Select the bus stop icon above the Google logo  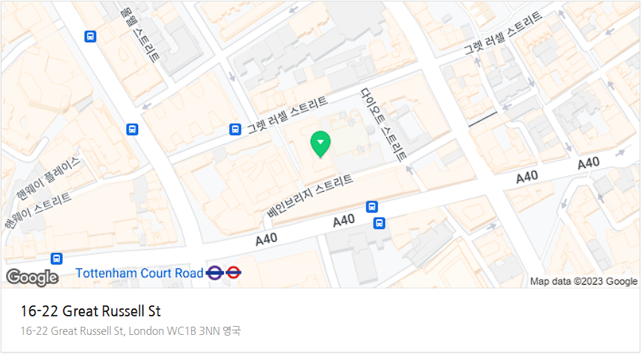click(56, 259)
